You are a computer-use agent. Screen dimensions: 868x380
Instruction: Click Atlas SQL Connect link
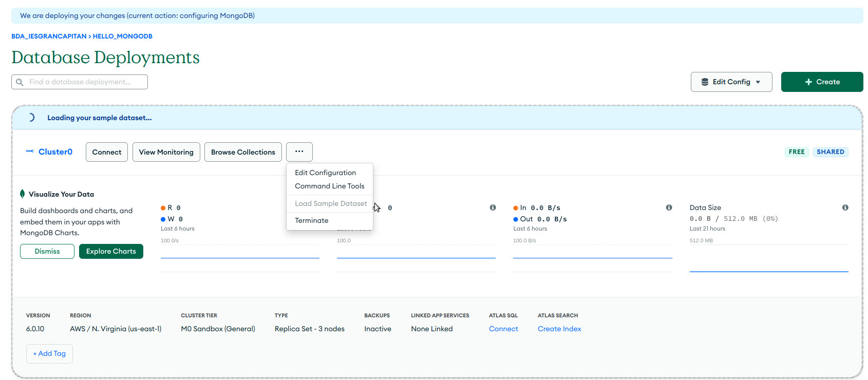(503, 329)
